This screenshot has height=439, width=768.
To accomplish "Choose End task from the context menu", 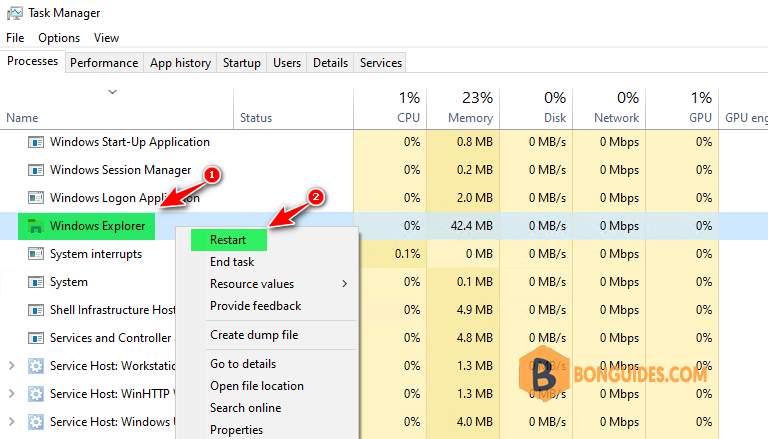I will coord(232,262).
